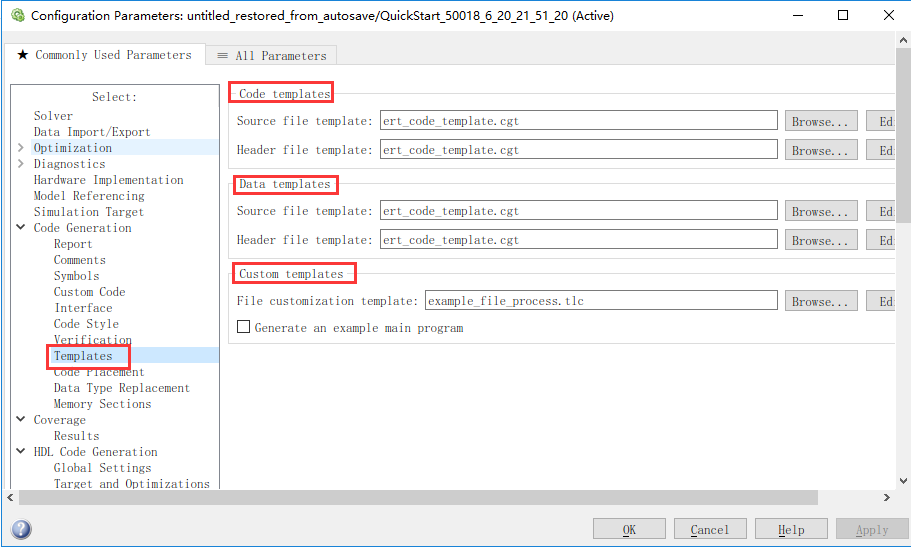Click the blue help question mark icon

[21, 529]
